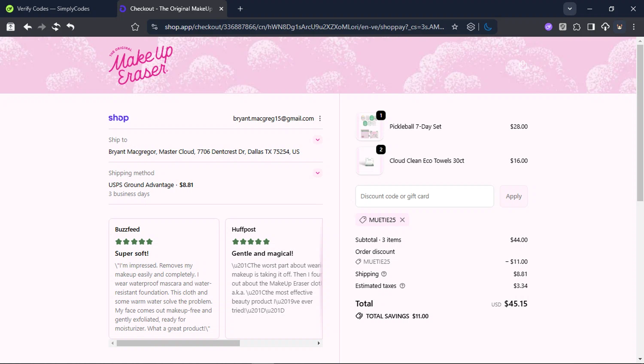Click the cloud upload toolbar icon

point(605,27)
